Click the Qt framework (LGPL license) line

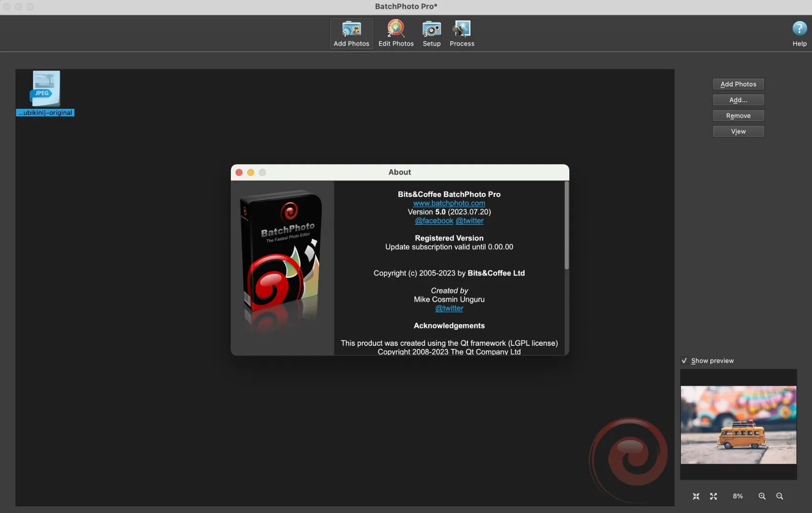coord(449,343)
